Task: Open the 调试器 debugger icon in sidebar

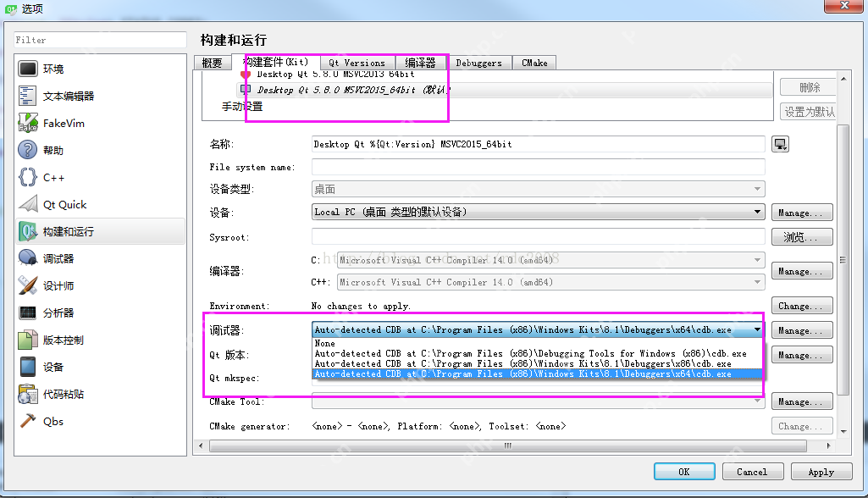Action: [28, 258]
